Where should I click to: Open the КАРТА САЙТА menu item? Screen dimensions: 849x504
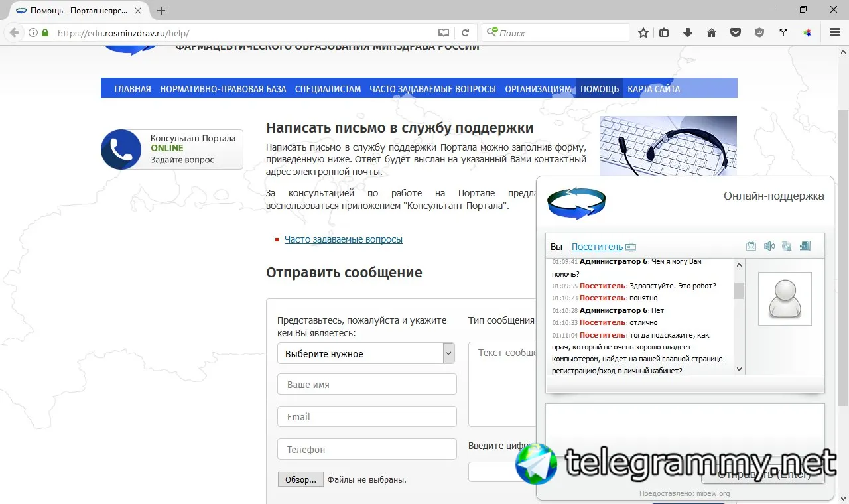point(654,89)
